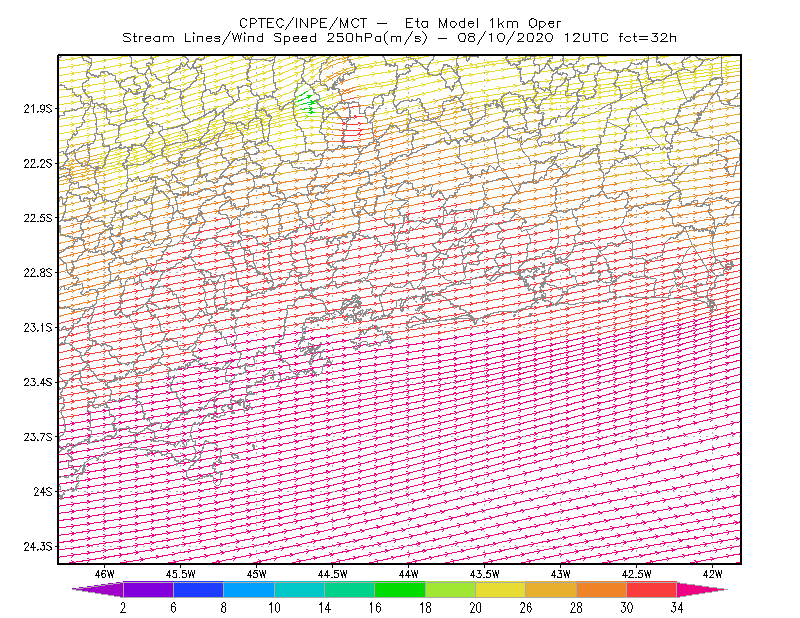This screenshot has width=800, height=618.
Task: Click the lime swatch between 18 and 20
Action: coord(450,589)
